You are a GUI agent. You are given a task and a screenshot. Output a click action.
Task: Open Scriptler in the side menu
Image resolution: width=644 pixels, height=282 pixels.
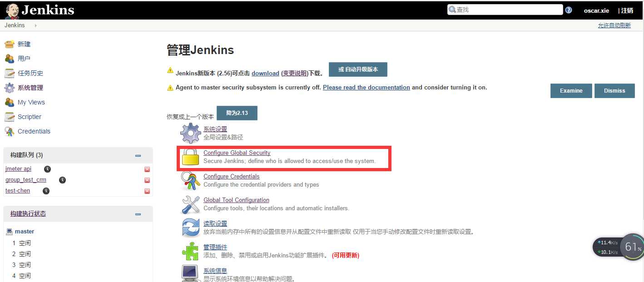[x=30, y=117]
